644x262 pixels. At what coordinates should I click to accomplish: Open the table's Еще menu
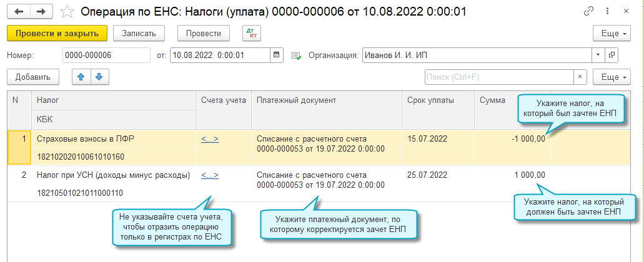(611, 77)
